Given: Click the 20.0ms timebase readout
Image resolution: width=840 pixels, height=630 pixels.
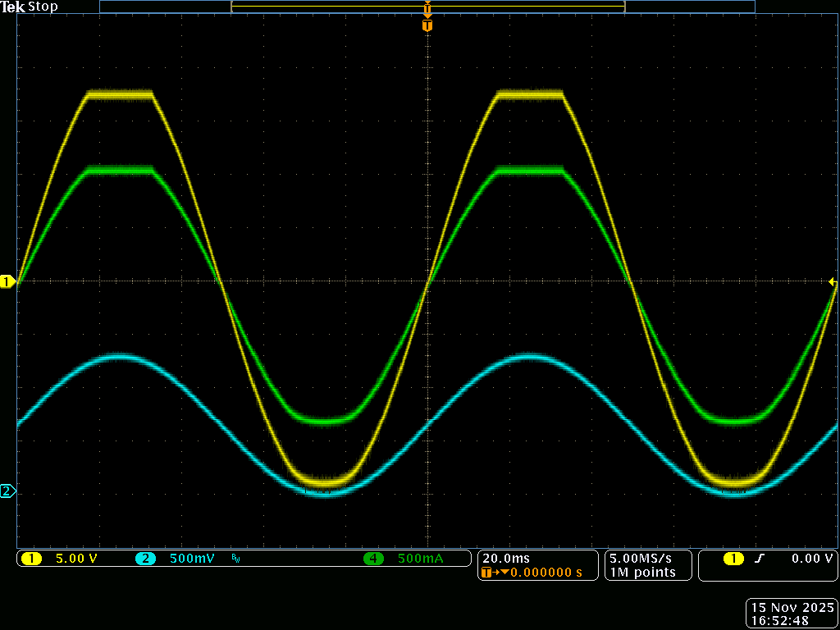Looking at the screenshot, I should (506, 558).
